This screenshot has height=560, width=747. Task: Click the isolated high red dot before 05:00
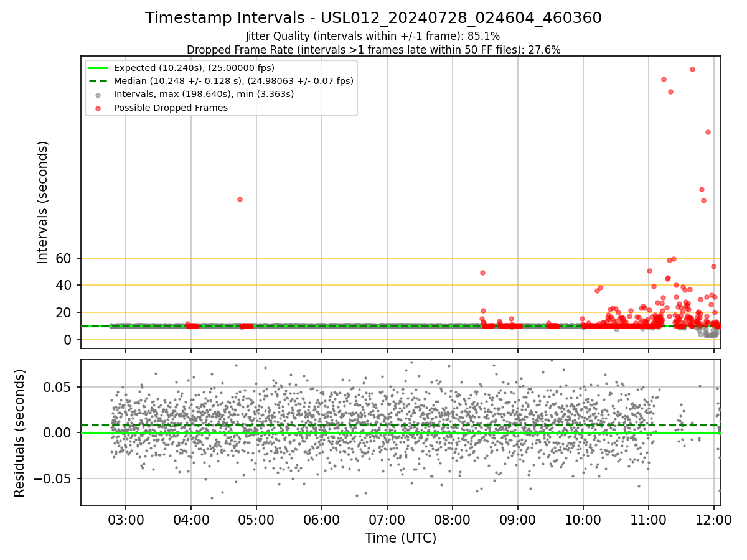240,199
